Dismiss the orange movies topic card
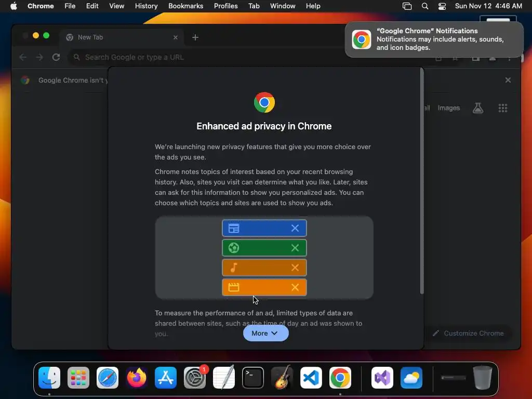Screen dimensions: 532x399 295,287
